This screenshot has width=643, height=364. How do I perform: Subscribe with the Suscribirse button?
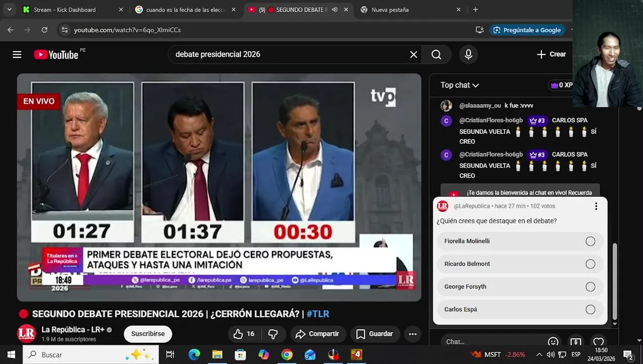(148, 334)
